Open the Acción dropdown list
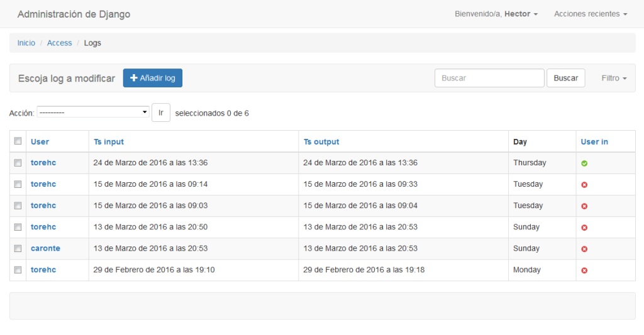The image size is (644, 335). coord(93,112)
